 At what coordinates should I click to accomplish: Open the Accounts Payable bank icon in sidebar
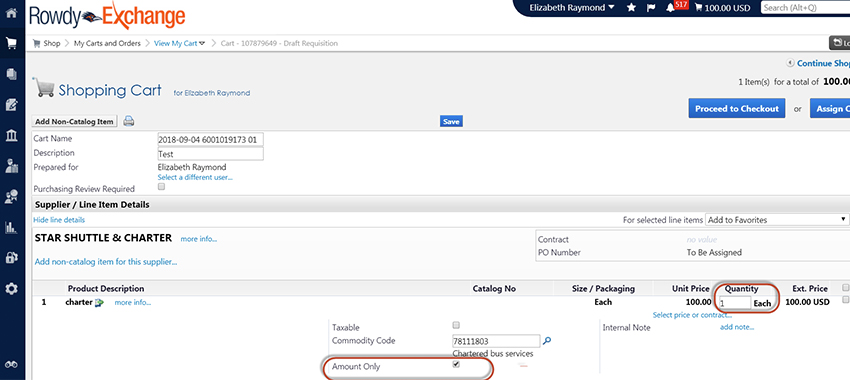pos(11,135)
